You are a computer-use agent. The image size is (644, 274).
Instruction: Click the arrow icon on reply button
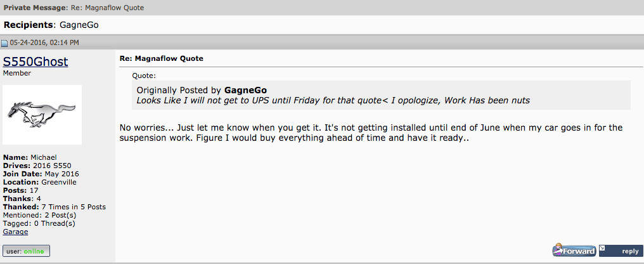click(x=603, y=248)
